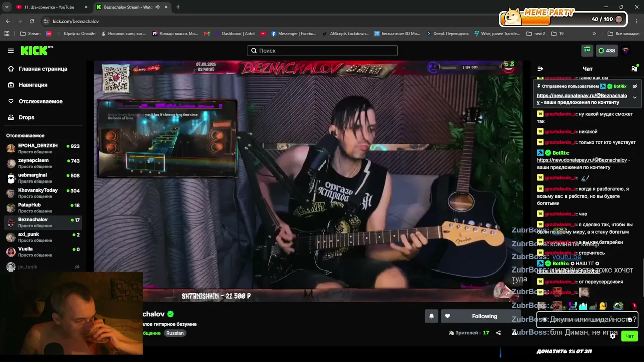Open a new browser tab
This screenshot has width=644, height=362.
coord(178,7)
